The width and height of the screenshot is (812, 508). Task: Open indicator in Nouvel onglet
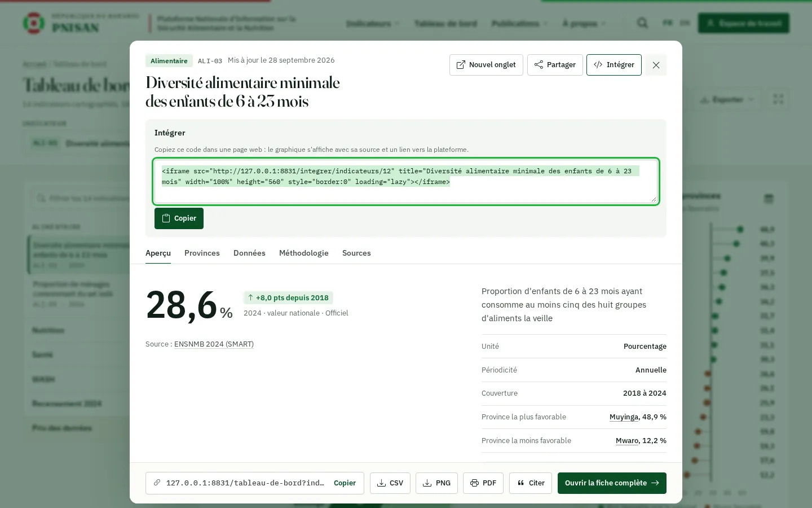[x=486, y=65]
